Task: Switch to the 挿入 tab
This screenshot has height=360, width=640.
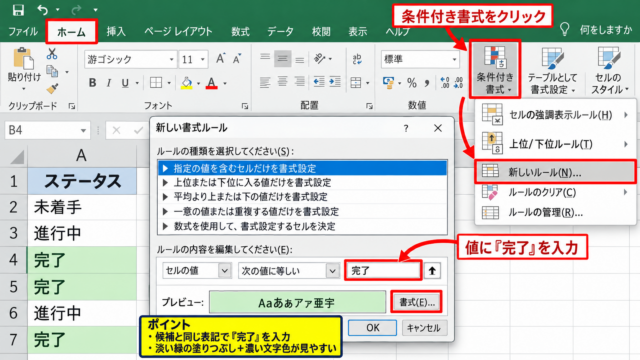Action: tap(116, 31)
